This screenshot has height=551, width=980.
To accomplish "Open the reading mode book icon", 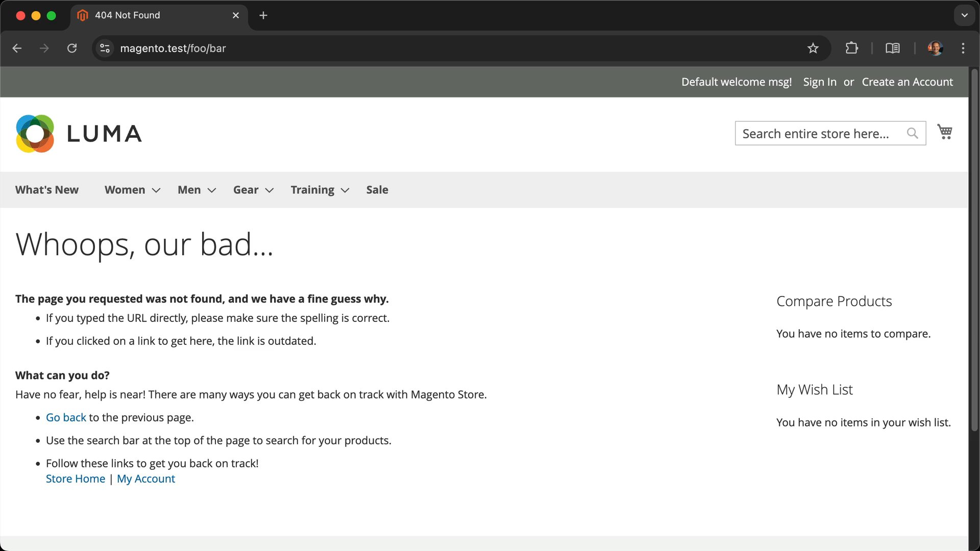I will point(893,48).
